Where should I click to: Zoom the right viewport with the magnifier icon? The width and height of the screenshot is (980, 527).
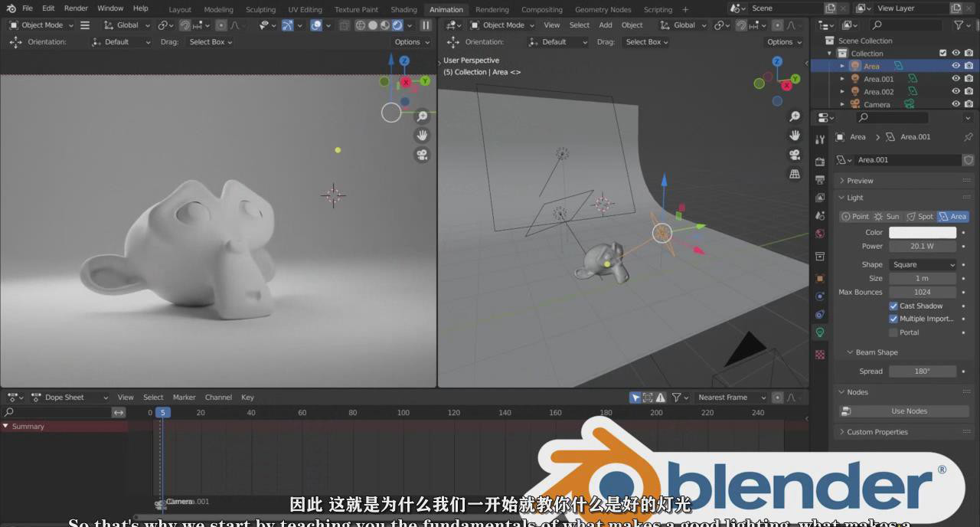(x=795, y=116)
